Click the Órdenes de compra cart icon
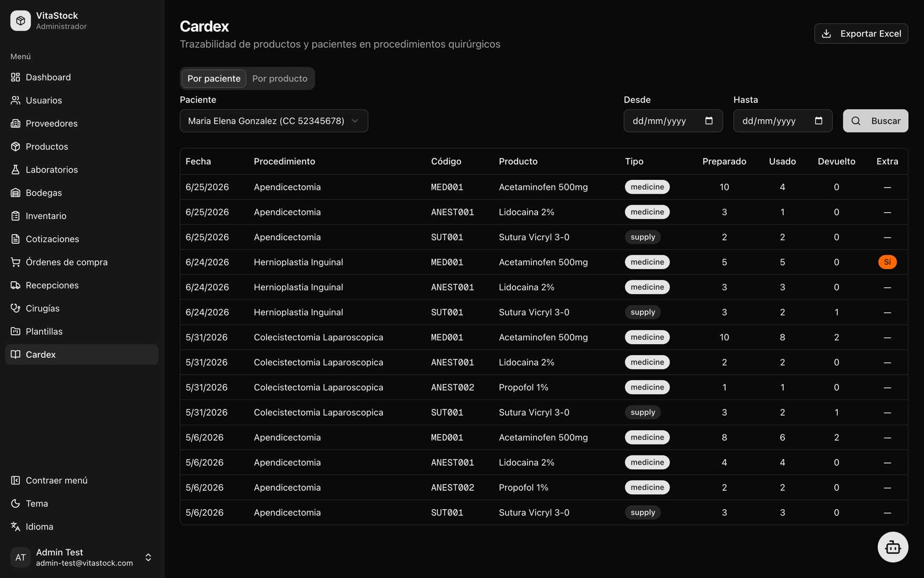The image size is (924, 578). tap(16, 262)
